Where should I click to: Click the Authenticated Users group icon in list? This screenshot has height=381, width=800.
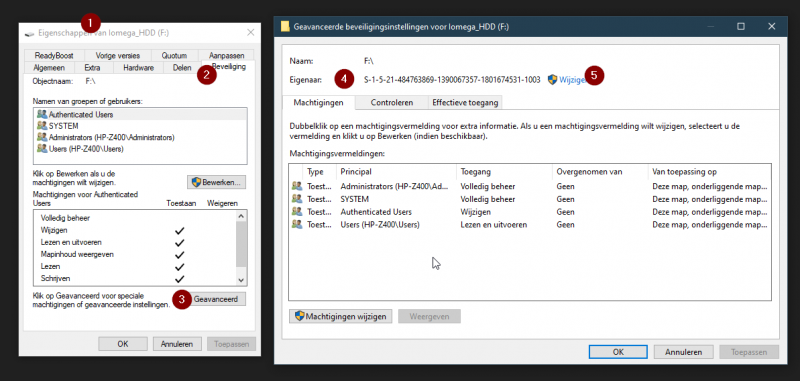coord(42,115)
